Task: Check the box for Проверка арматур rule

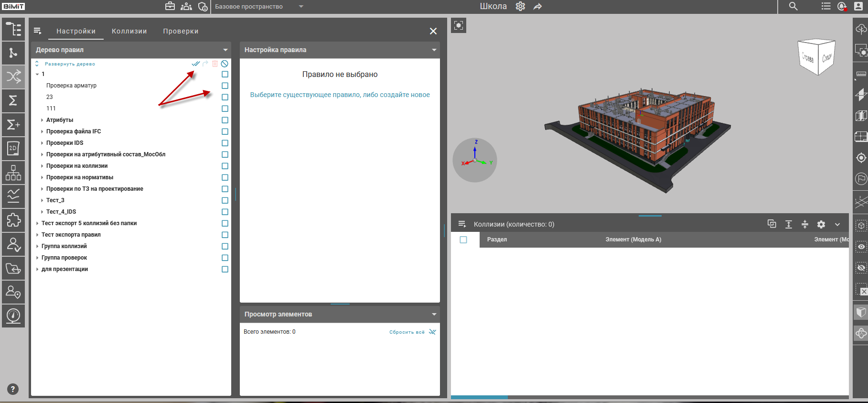Action: tap(225, 86)
